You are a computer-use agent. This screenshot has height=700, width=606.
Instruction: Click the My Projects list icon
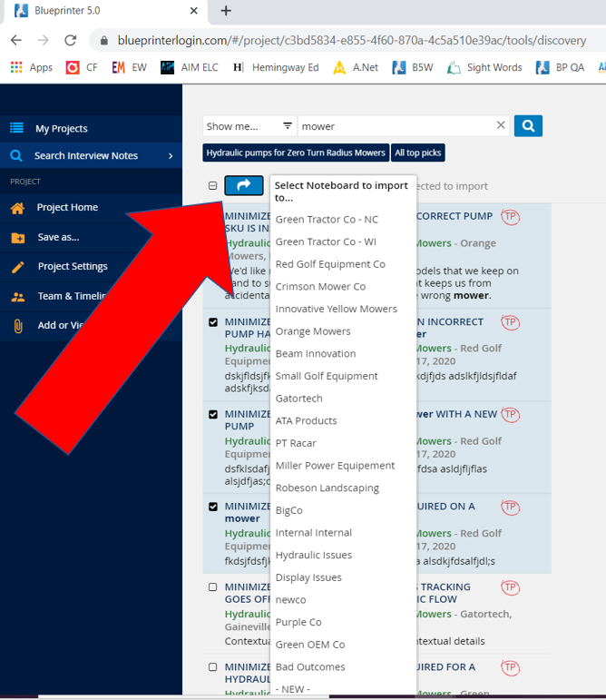[x=17, y=128]
